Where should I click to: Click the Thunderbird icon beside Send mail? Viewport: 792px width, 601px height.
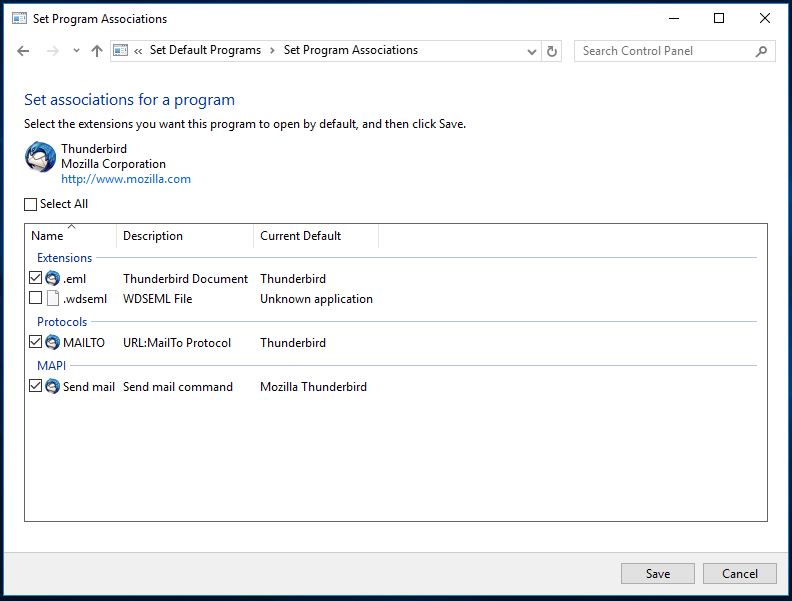(x=53, y=386)
